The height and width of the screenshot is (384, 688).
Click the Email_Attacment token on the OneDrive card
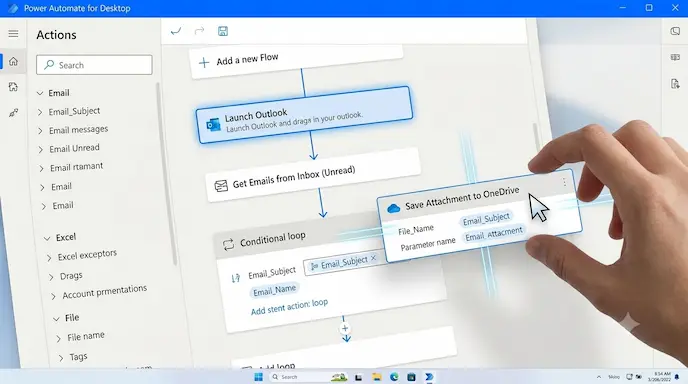[494, 234]
